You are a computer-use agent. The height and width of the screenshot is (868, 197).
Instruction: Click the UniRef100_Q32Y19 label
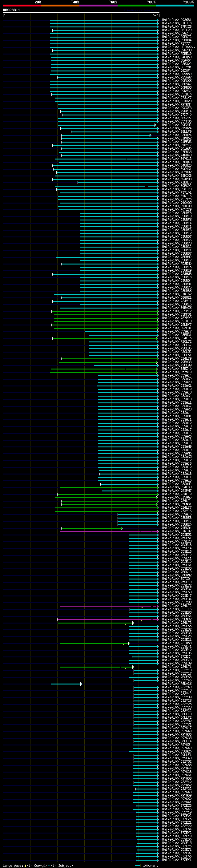(x=177, y=813)
